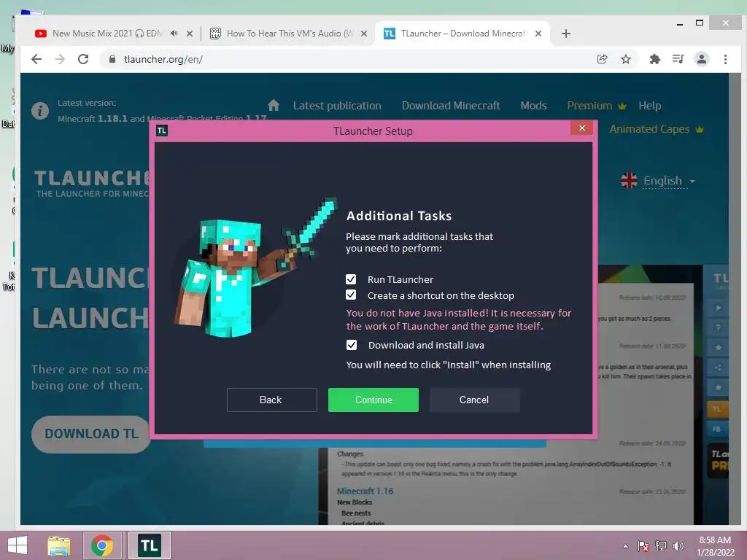
Task: Select the TLauncher – Download Minecraft tab
Action: tap(463, 34)
